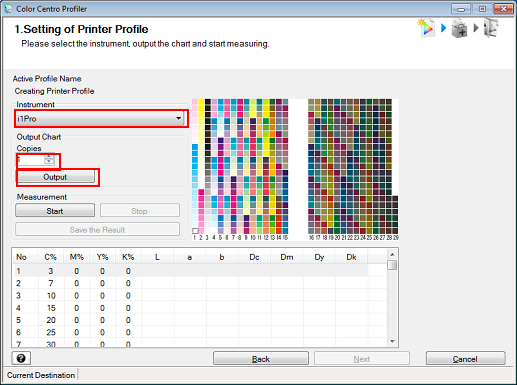The height and width of the screenshot is (385, 517).
Task: Click inside the Copies number field
Action: (x=31, y=160)
